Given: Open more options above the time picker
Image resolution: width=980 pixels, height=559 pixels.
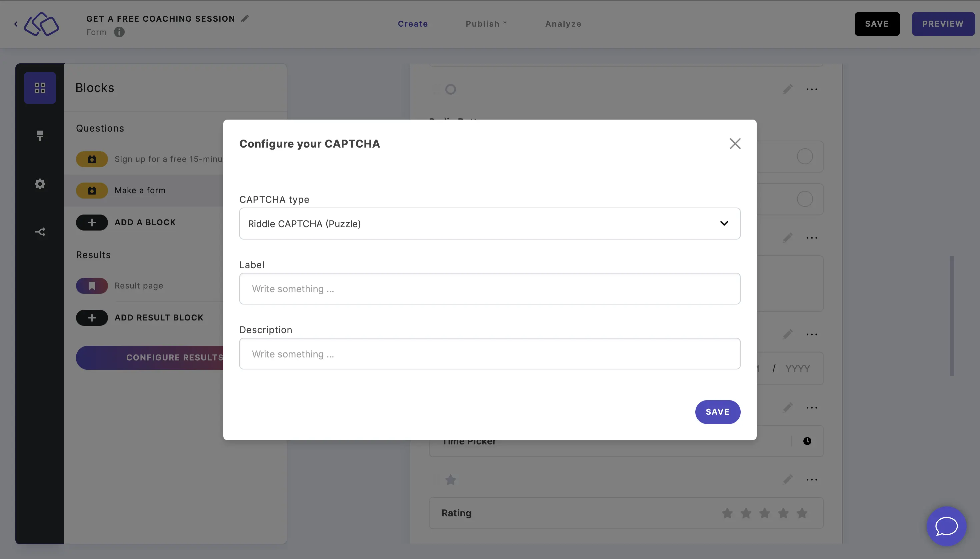Looking at the screenshot, I should tap(811, 407).
